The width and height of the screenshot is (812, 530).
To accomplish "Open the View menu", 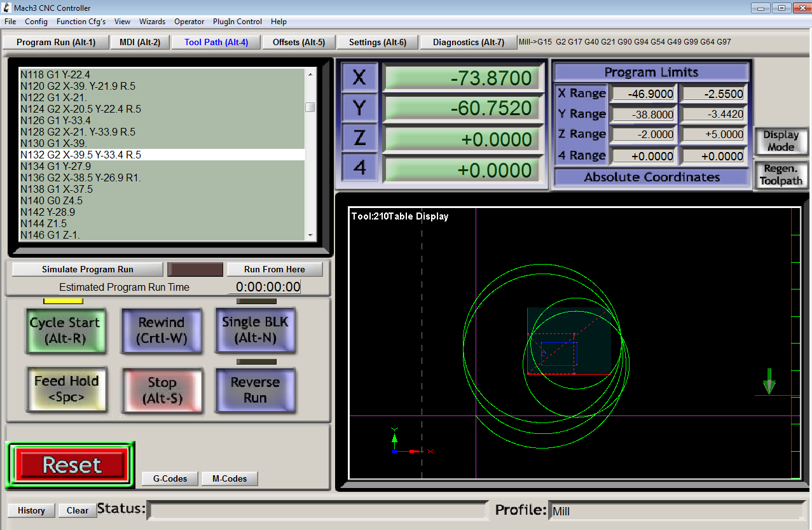I will (122, 21).
